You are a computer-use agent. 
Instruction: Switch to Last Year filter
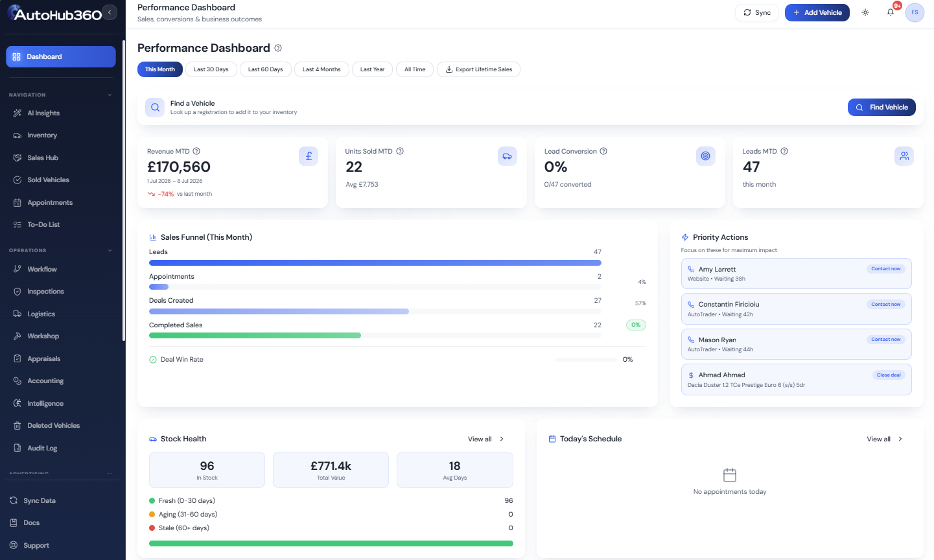[373, 69]
